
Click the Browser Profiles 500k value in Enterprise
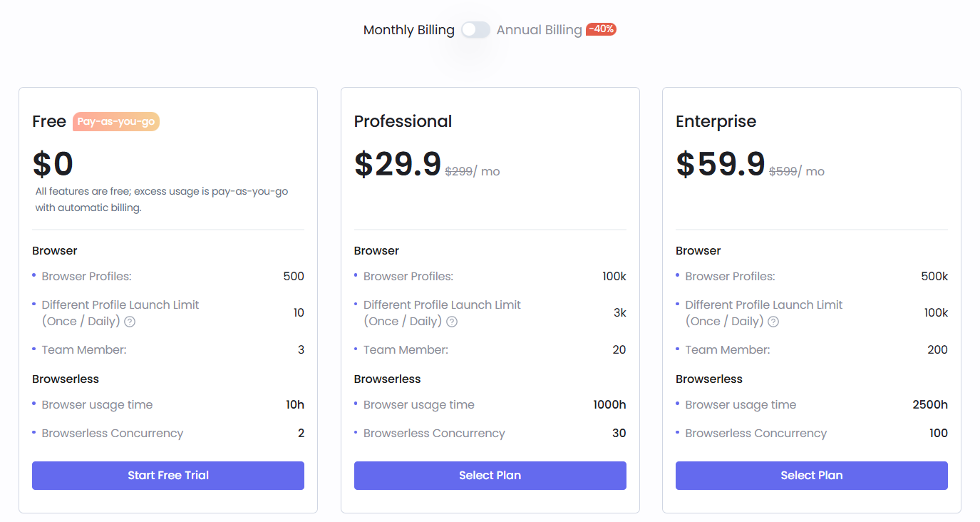click(934, 276)
